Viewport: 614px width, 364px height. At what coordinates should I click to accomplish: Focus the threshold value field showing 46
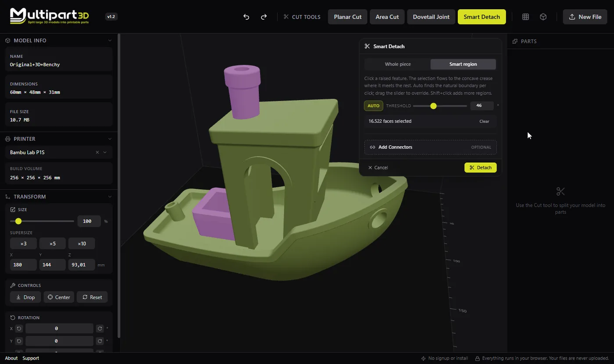[x=482, y=106]
